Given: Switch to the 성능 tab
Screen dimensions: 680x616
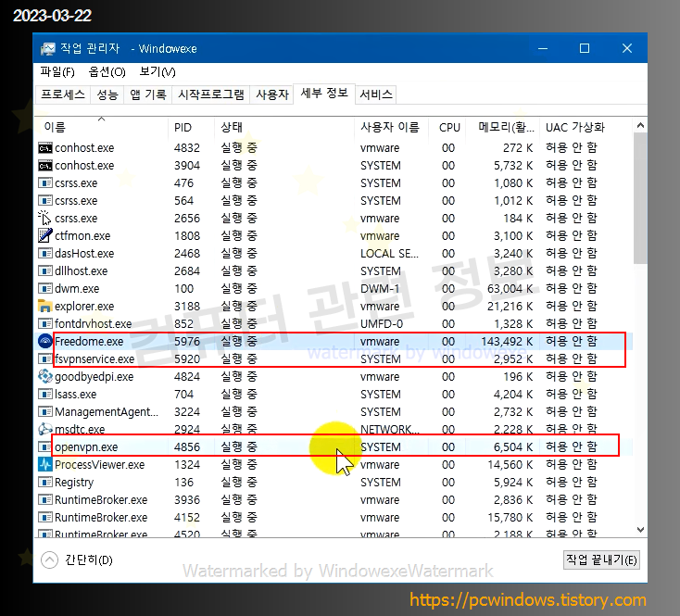Looking at the screenshot, I should click(x=107, y=94).
